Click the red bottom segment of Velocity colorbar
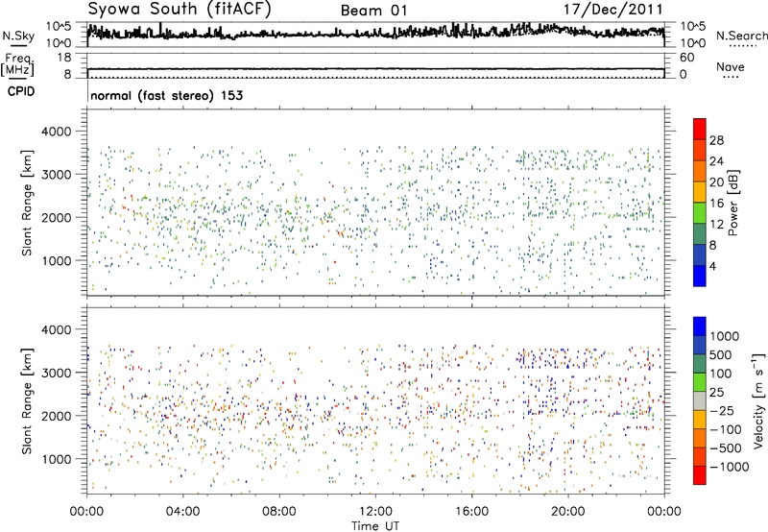This screenshot has width=768, height=532. tap(700, 475)
